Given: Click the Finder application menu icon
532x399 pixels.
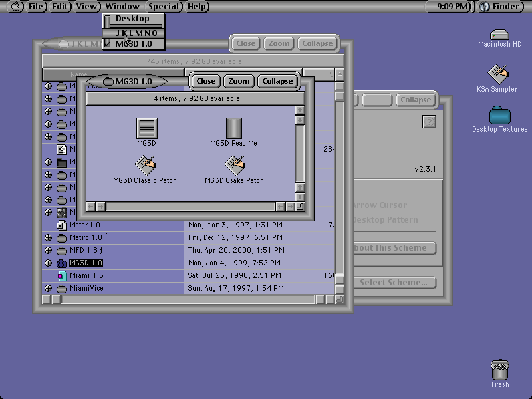Looking at the screenshot, I should tap(485, 6).
